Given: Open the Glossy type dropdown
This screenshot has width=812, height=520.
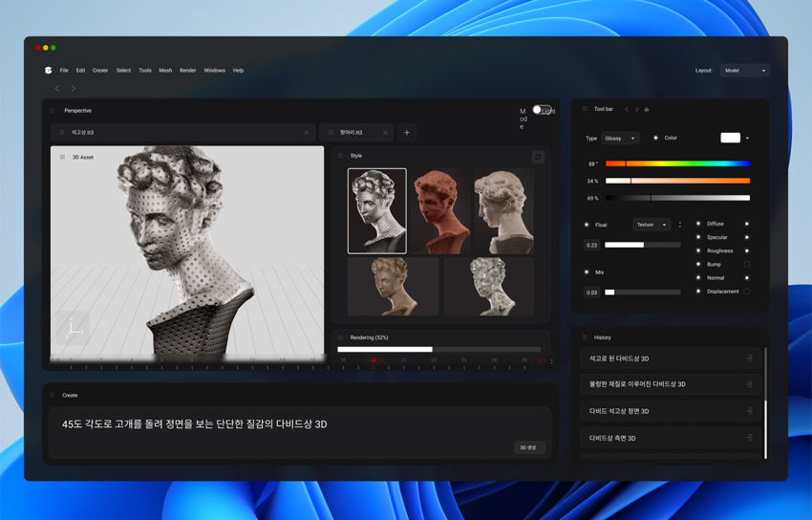Looking at the screenshot, I should [x=620, y=139].
